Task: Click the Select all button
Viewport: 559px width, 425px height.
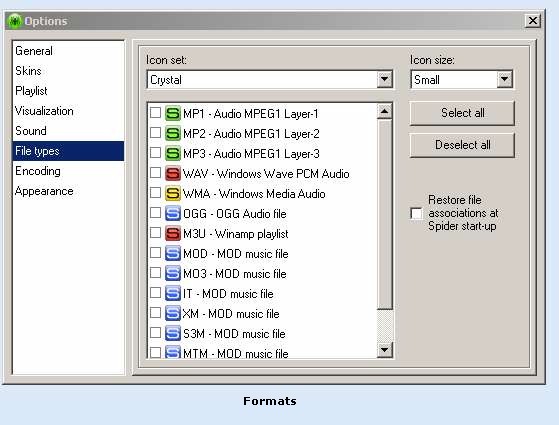Action: click(462, 113)
